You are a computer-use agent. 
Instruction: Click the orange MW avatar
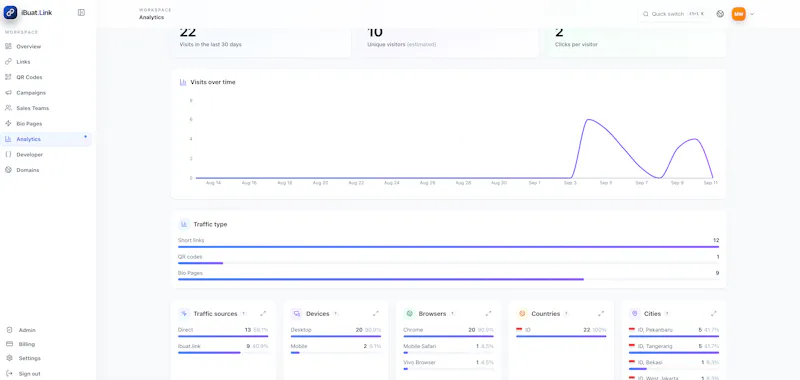[x=738, y=14]
